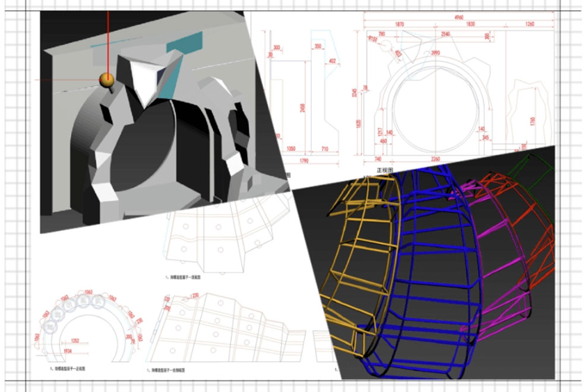This screenshot has width=588, height=392.
Task: Click the small circle beside the 790 dimension
Action: point(386,45)
